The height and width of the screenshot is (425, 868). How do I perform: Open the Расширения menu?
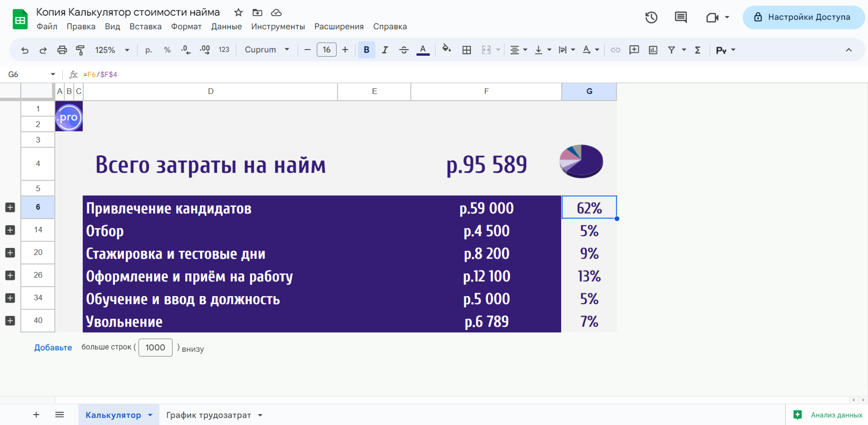[x=339, y=27]
